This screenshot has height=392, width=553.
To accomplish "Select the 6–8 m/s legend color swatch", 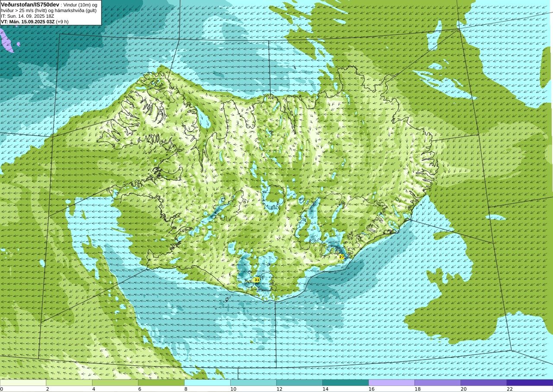I will tap(161, 383).
